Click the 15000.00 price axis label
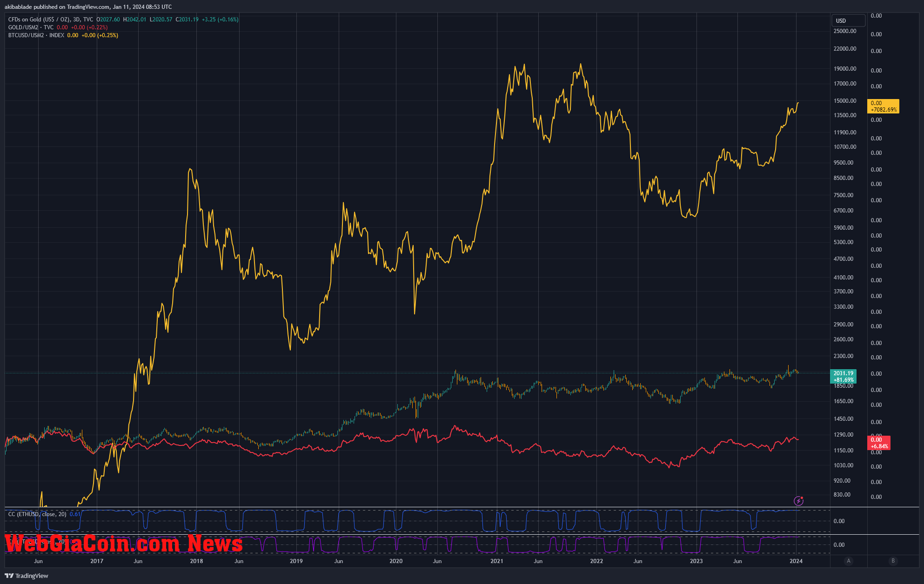 (x=845, y=101)
